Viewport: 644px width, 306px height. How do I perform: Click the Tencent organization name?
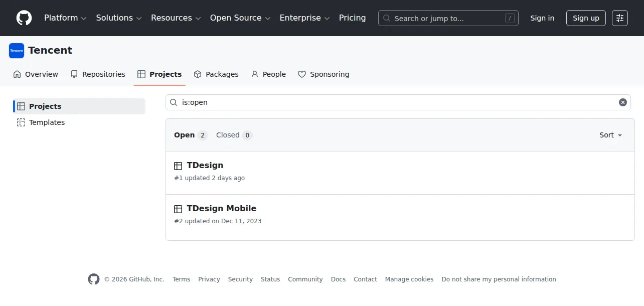pyautogui.click(x=50, y=50)
